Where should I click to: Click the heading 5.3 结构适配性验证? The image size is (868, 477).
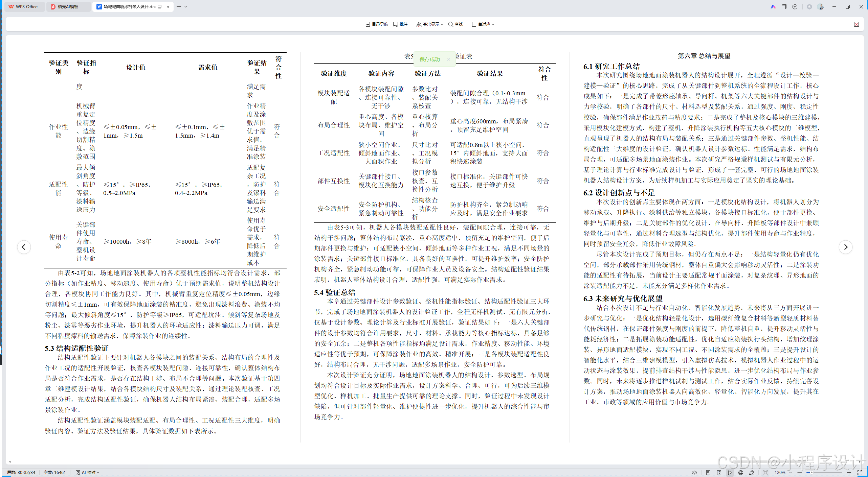pos(76,348)
